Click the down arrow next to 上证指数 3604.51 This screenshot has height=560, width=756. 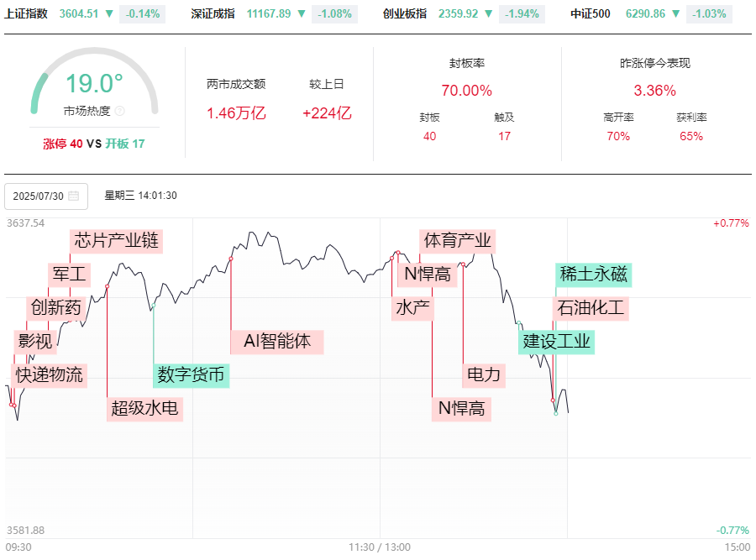[109, 14]
